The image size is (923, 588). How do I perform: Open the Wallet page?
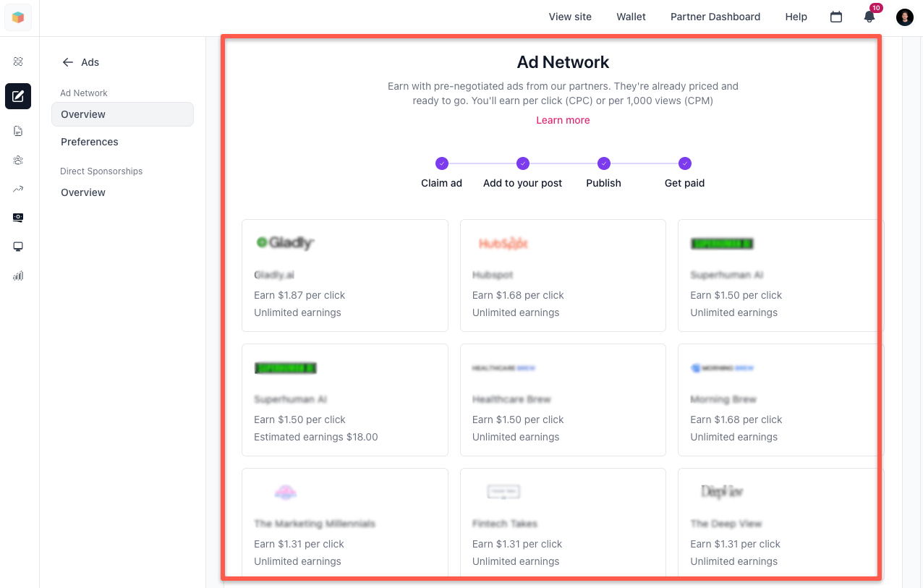[630, 17]
